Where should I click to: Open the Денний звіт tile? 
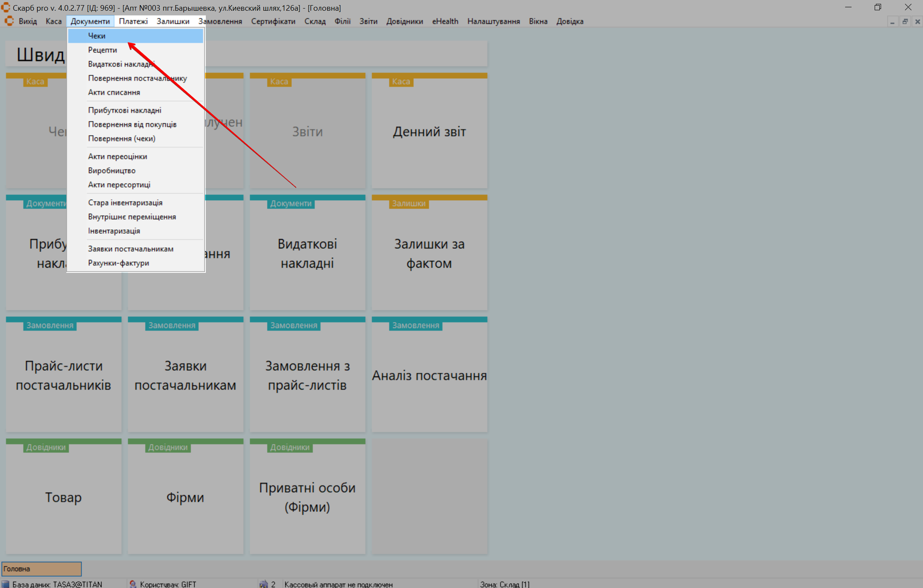(429, 132)
